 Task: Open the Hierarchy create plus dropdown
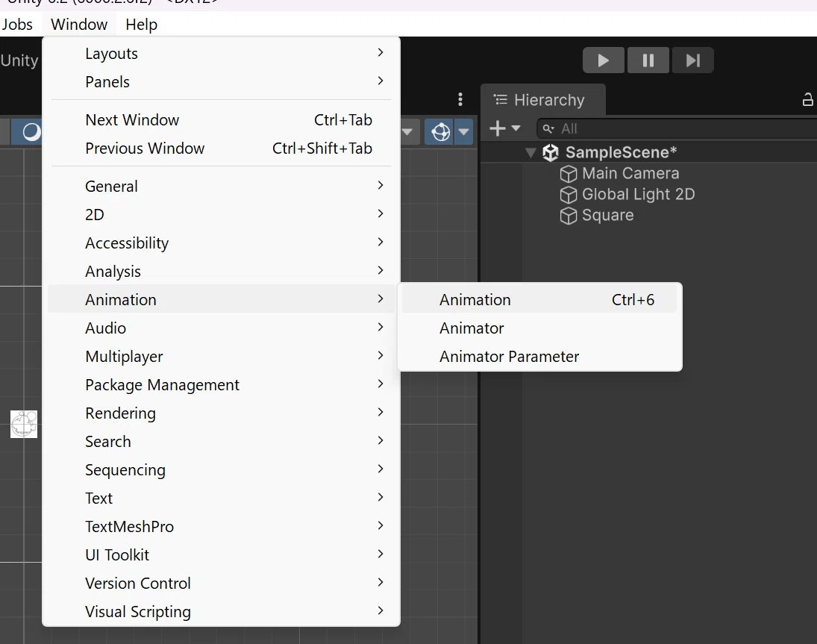click(x=505, y=128)
